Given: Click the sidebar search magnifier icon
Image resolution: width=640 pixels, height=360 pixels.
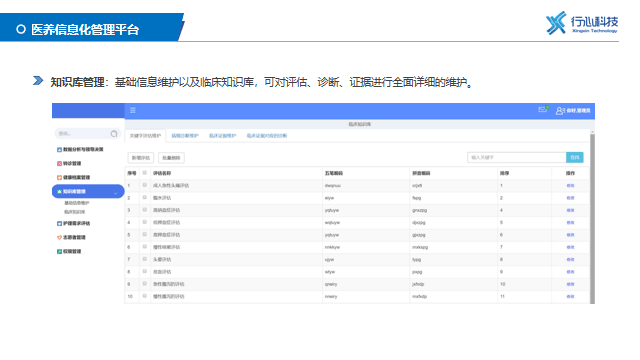Looking at the screenshot, I should [114, 133].
